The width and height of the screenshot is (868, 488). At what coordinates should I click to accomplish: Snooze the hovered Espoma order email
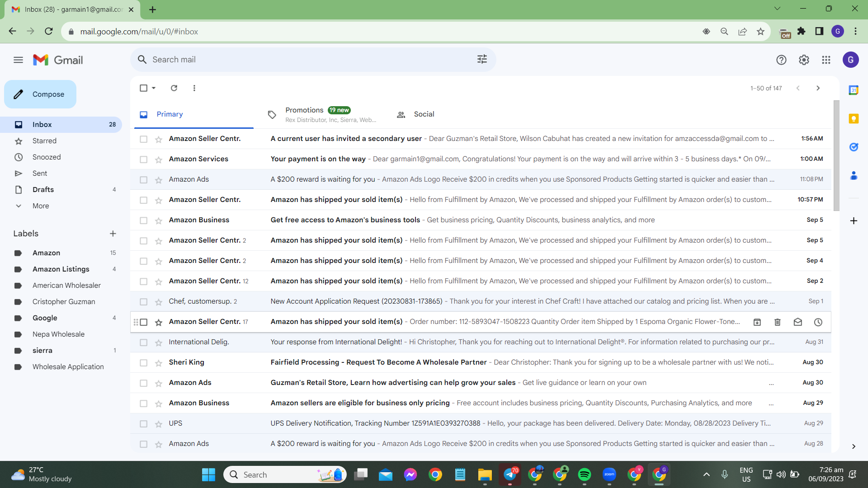[x=818, y=322]
